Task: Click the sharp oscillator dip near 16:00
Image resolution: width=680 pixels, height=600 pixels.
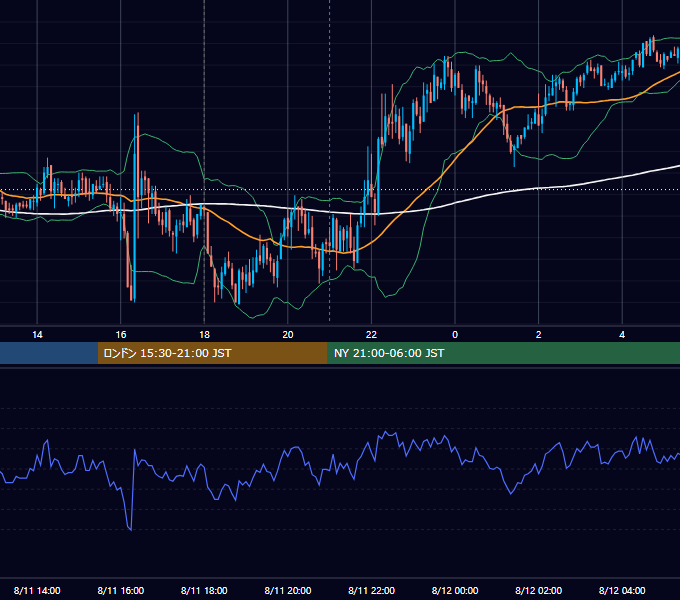Action: tap(131, 528)
